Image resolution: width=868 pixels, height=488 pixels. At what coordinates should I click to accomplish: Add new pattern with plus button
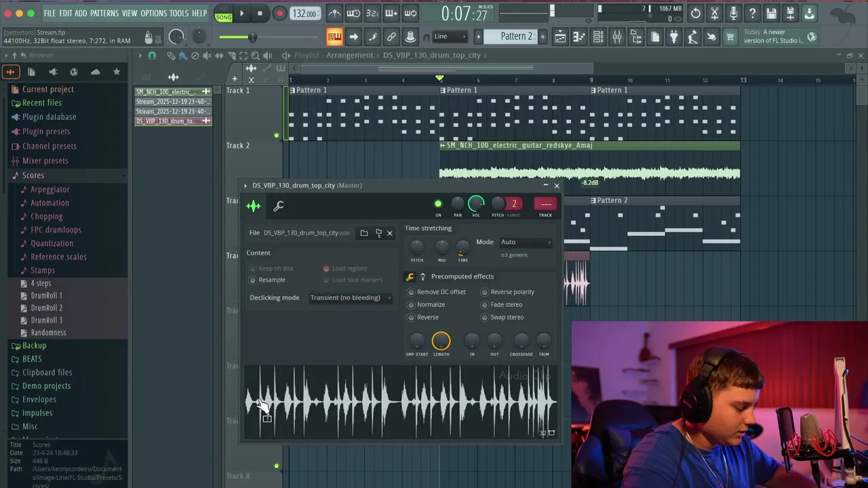tap(542, 37)
